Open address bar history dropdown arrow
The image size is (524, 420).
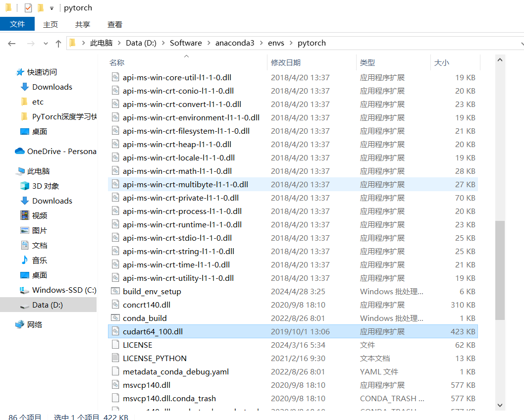tap(522, 44)
